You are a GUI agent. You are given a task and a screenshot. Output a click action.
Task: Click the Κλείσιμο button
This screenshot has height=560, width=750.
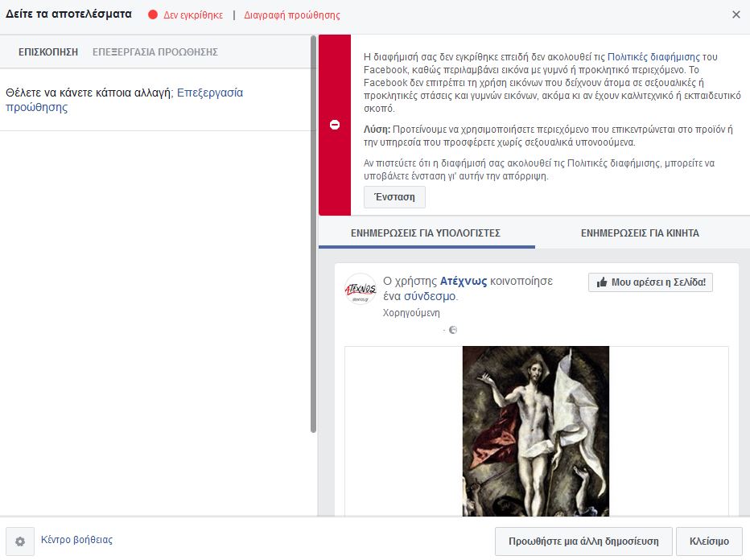[708, 541]
